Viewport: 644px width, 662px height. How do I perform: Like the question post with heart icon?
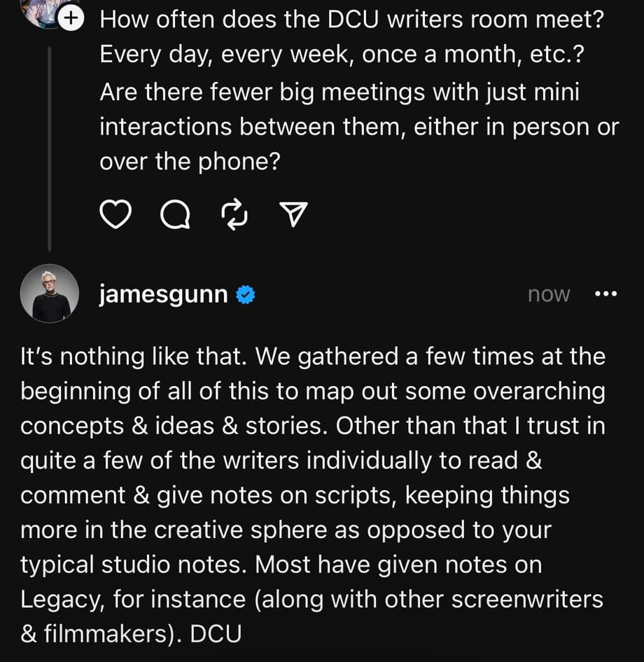[116, 215]
